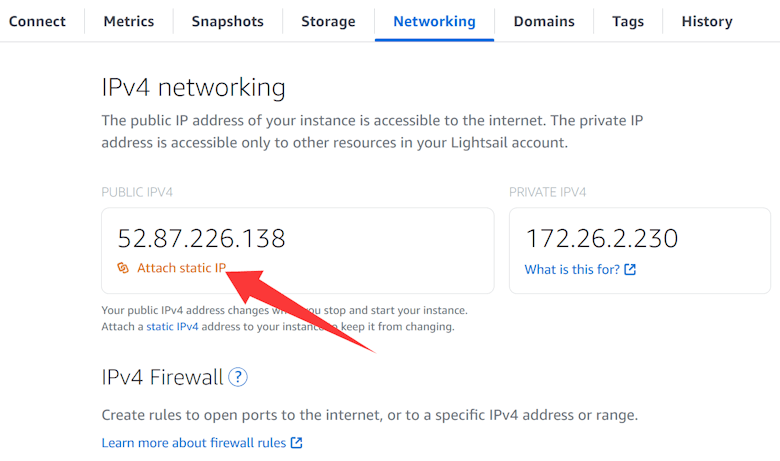The height and width of the screenshot is (461, 780).
Task: Open the Connect tab
Action: pos(37,21)
